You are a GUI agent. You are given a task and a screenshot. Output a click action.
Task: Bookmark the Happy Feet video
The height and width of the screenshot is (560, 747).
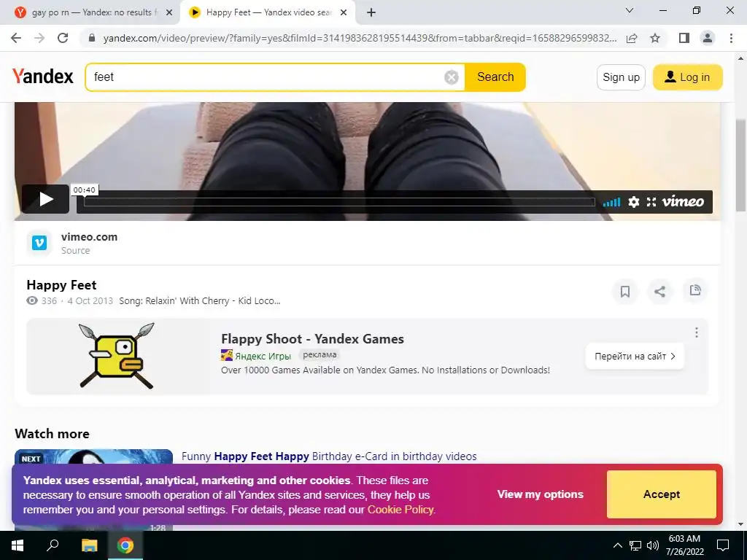[625, 291]
